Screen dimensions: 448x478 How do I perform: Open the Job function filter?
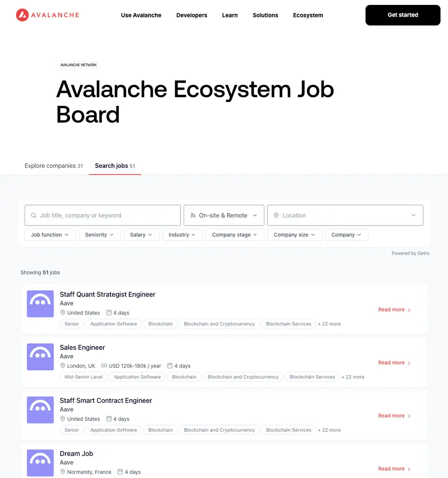click(x=50, y=235)
